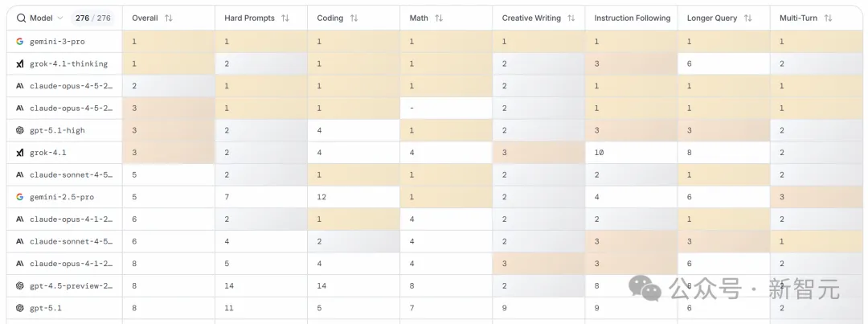The height and width of the screenshot is (324, 868).
Task: Click the search magnifier icon beside Model
Action: 21,18
